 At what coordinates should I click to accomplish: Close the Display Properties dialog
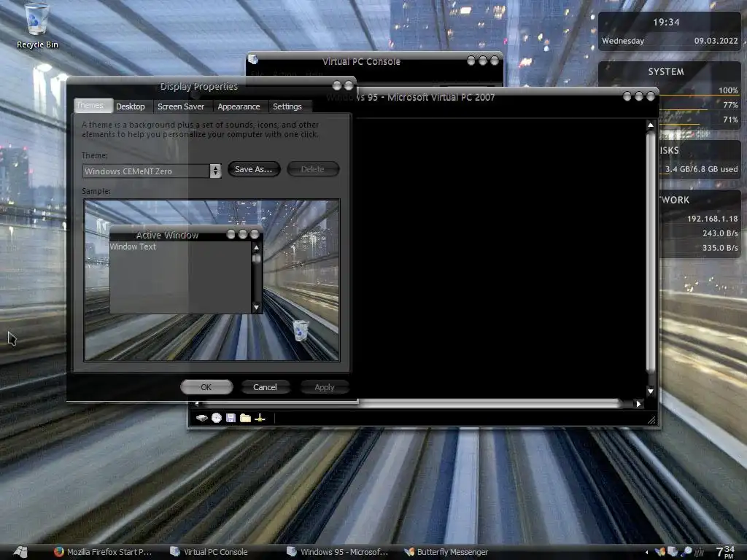[x=349, y=85]
